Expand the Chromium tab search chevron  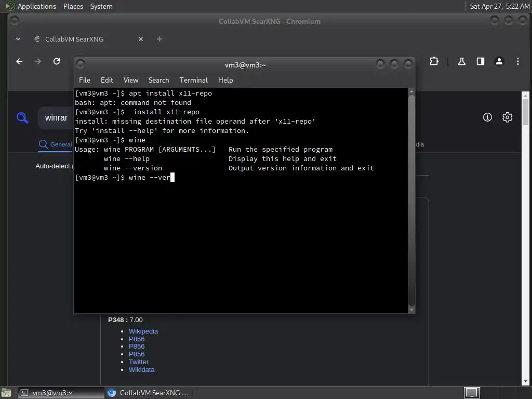click(x=18, y=39)
